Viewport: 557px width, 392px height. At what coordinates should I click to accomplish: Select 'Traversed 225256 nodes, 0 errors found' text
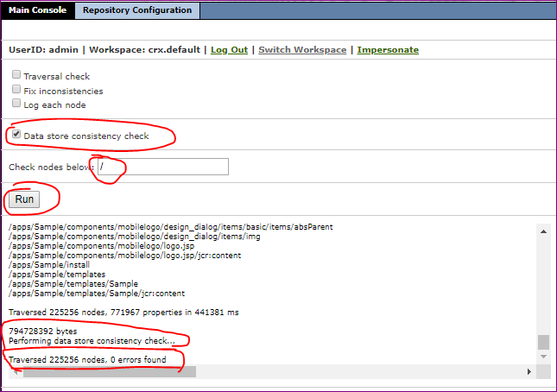pos(87,360)
